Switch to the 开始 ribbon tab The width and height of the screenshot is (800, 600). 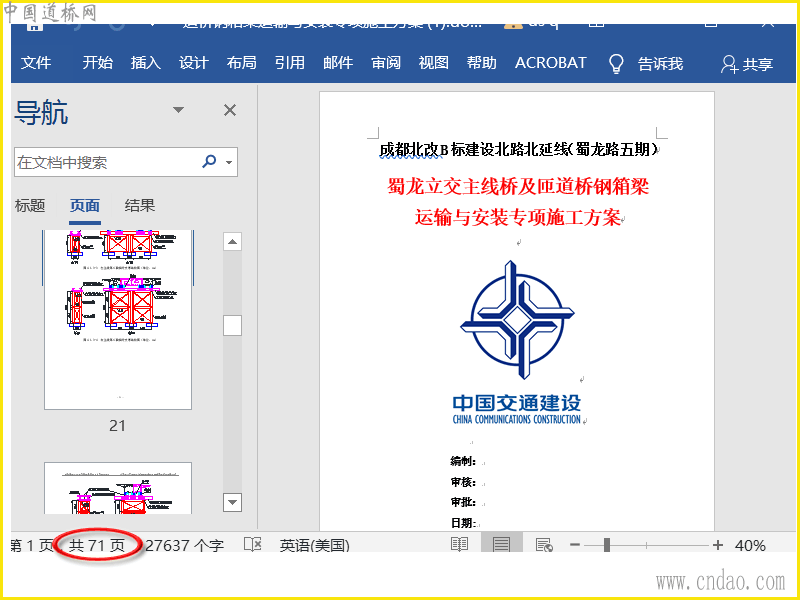(97, 63)
